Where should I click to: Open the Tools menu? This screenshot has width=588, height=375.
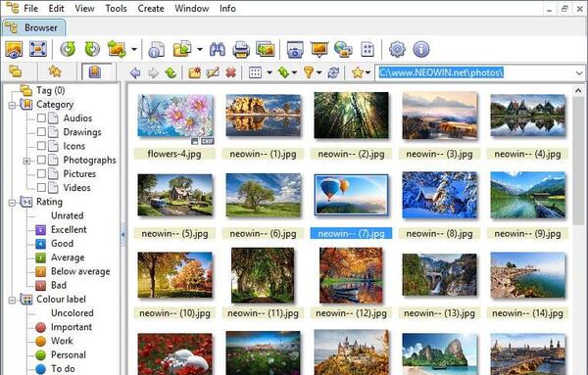(116, 8)
